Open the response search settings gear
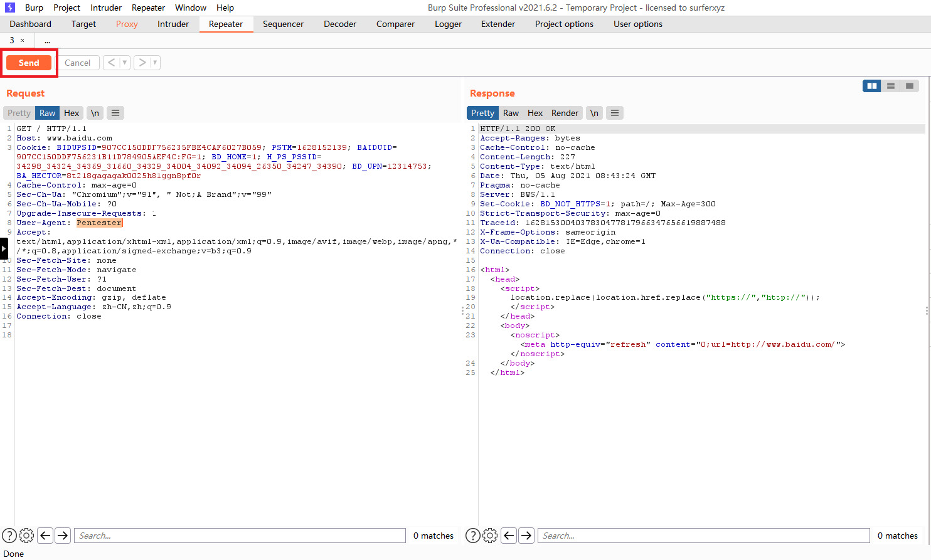Screen dimensions: 931x560 pos(490,536)
